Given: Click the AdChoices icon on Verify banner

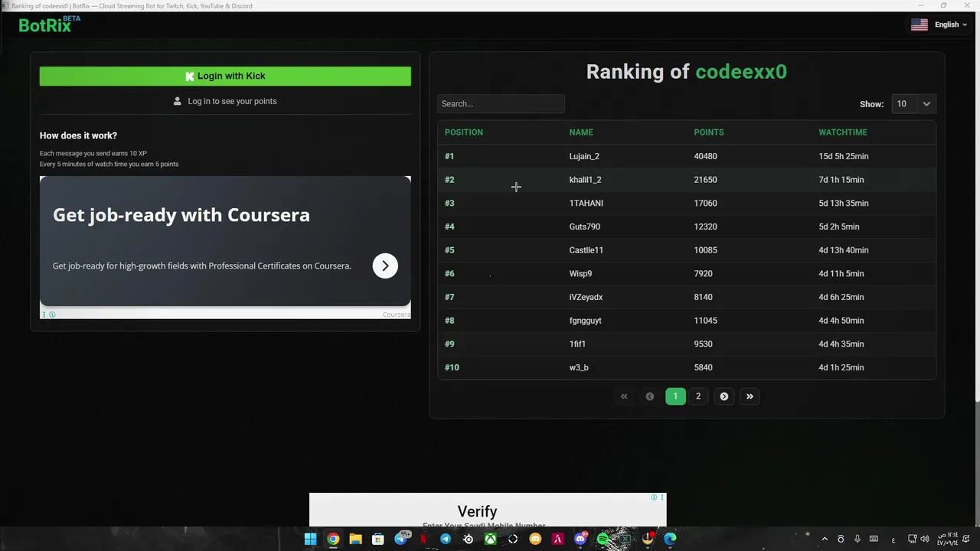Looking at the screenshot, I should click(x=654, y=497).
